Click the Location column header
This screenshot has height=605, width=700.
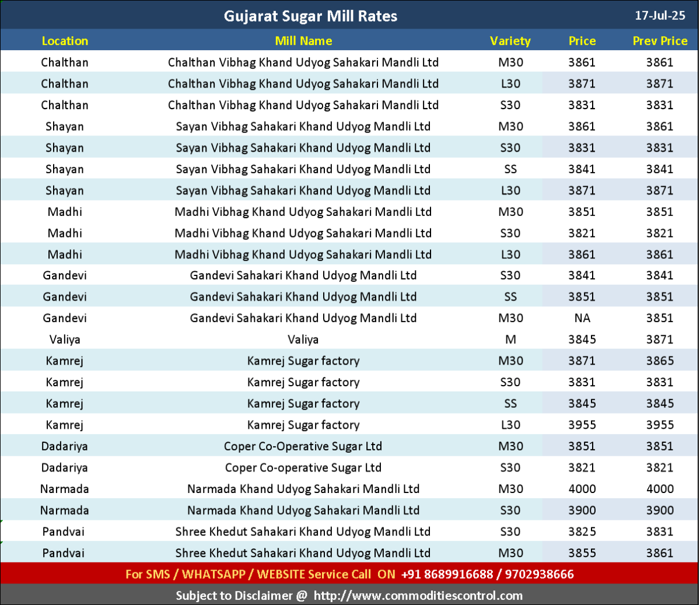click(x=65, y=41)
